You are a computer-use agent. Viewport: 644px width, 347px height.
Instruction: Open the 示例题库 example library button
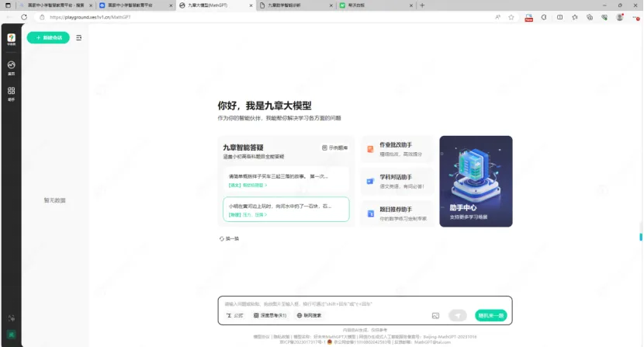coord(334,147)
